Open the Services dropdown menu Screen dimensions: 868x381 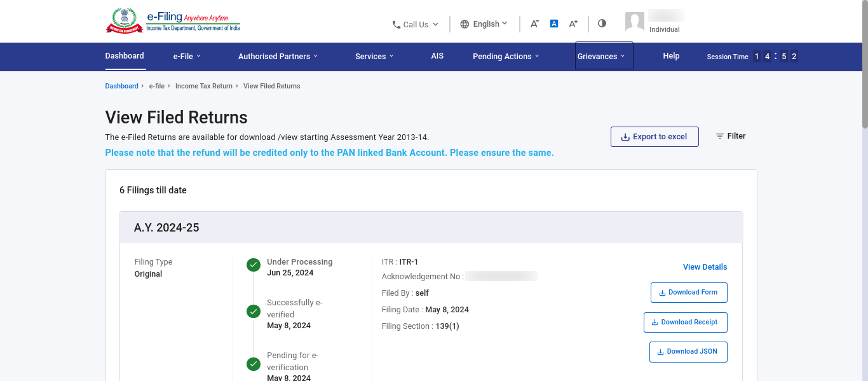[x=374, y=57]
